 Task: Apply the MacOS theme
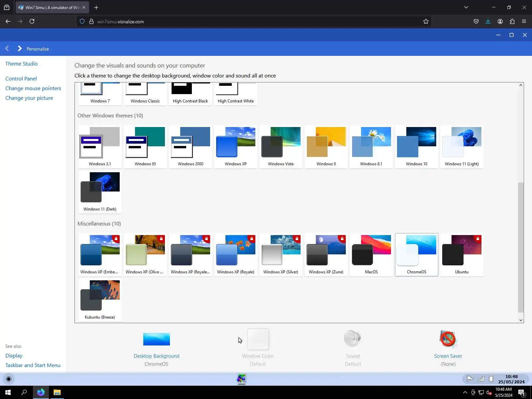[371, 255]
